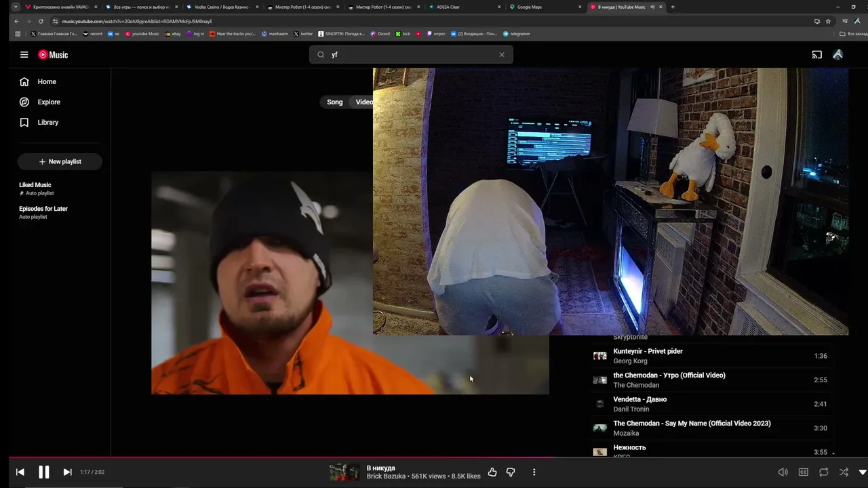Toggle repeat mode

[x=824, y=472]
